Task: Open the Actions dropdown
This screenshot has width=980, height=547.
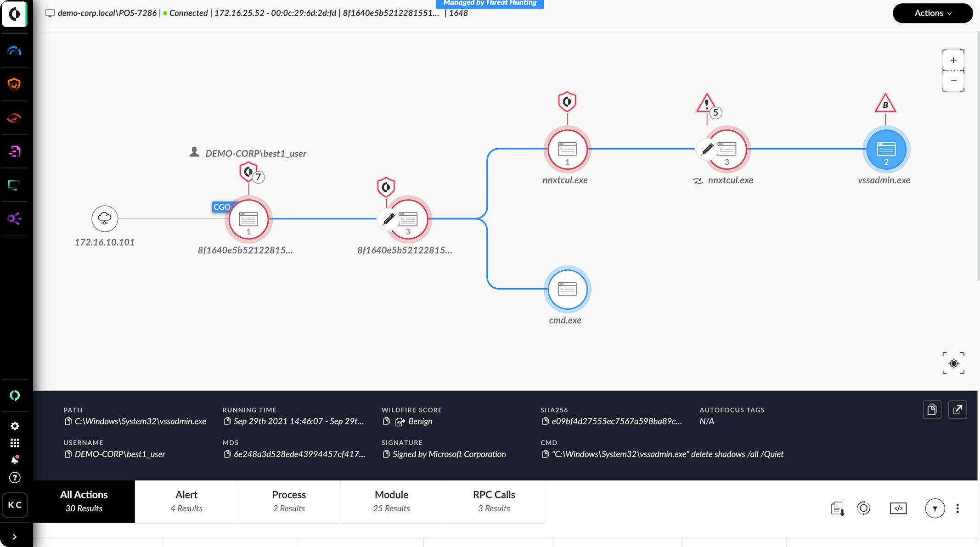Action: click(933, 13)
